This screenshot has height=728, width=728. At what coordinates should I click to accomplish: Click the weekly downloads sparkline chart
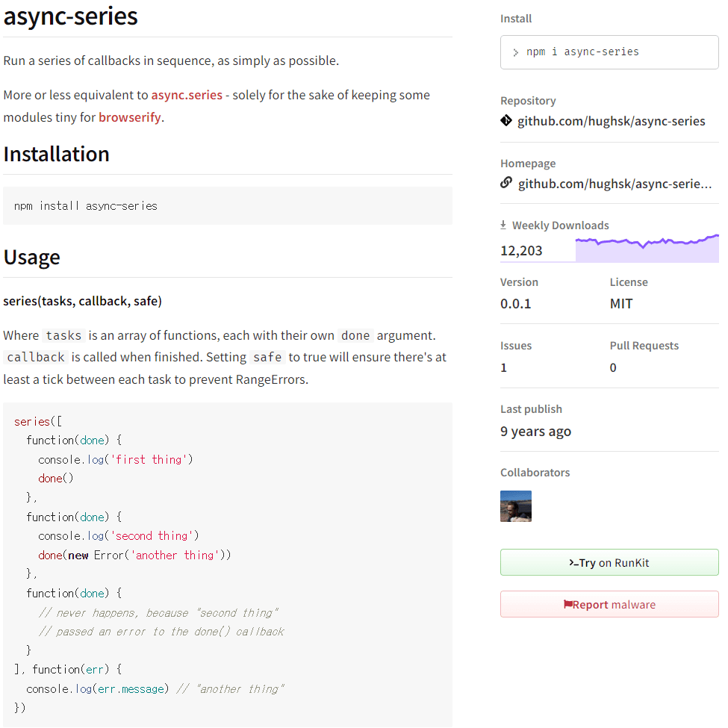tap(647, 249)
